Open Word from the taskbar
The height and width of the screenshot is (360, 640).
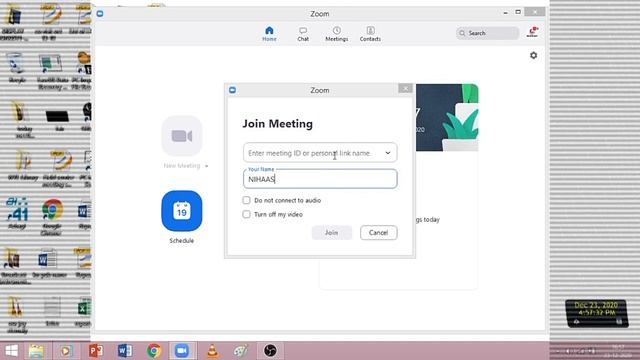(125, 351)
